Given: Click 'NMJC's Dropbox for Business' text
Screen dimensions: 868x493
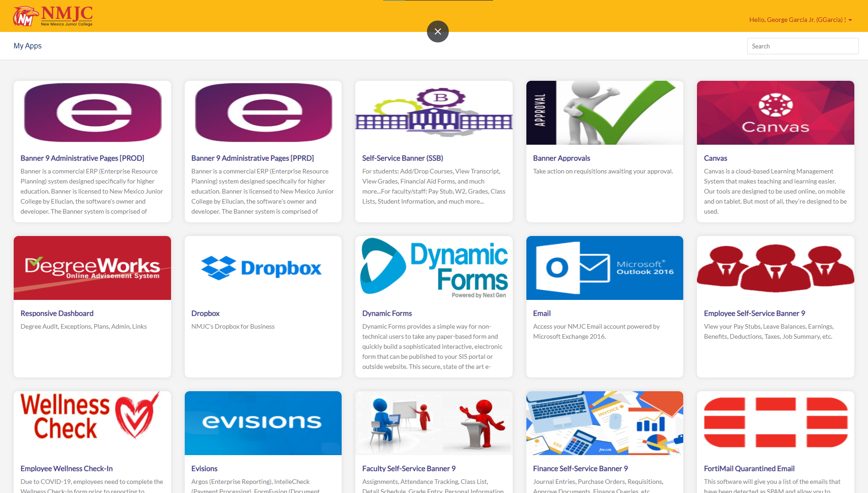Looking at the screenshot, I should (233, 326).
